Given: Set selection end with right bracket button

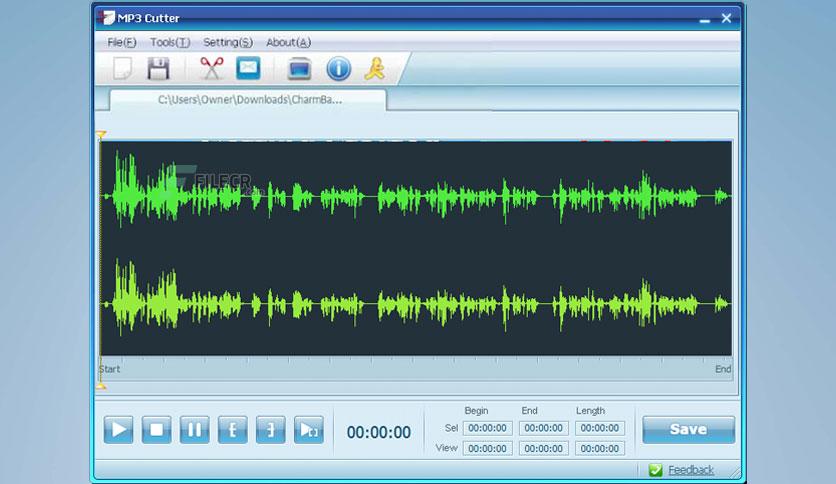Looking at the screenshot, I should coord(271,430).
